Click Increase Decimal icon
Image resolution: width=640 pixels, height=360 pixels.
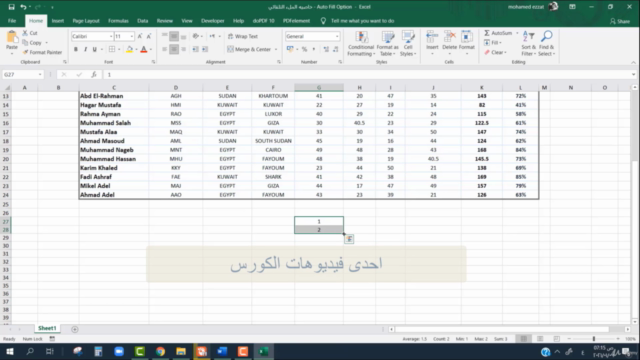[326, 49]
